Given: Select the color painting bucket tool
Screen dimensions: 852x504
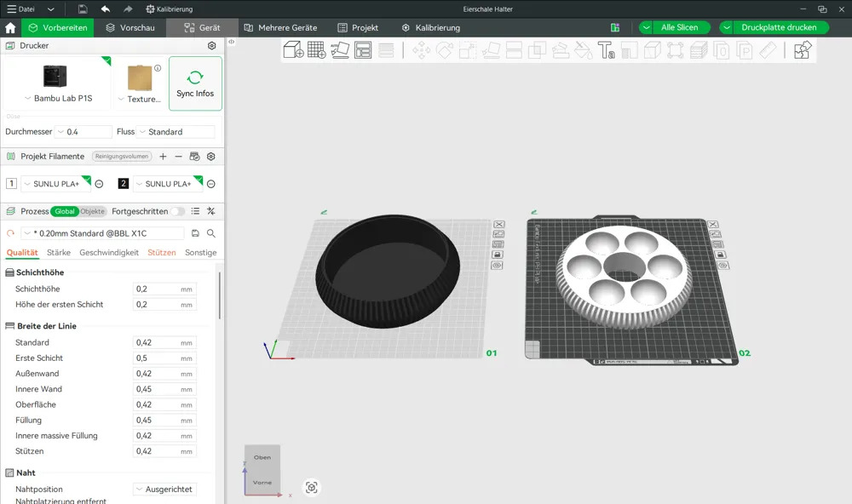Looking at the screenshot, I should 584,50.
